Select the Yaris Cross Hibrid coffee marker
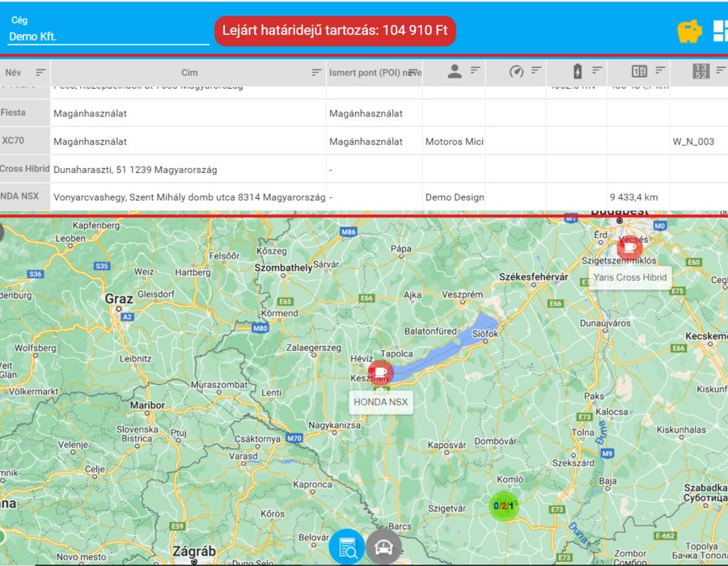728x566 pixels. [629, 248]
